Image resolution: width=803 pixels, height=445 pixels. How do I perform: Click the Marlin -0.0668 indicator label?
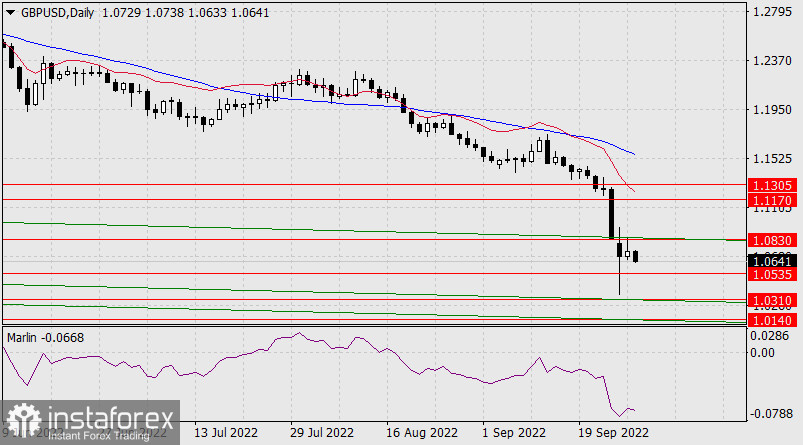pos(46,338)
